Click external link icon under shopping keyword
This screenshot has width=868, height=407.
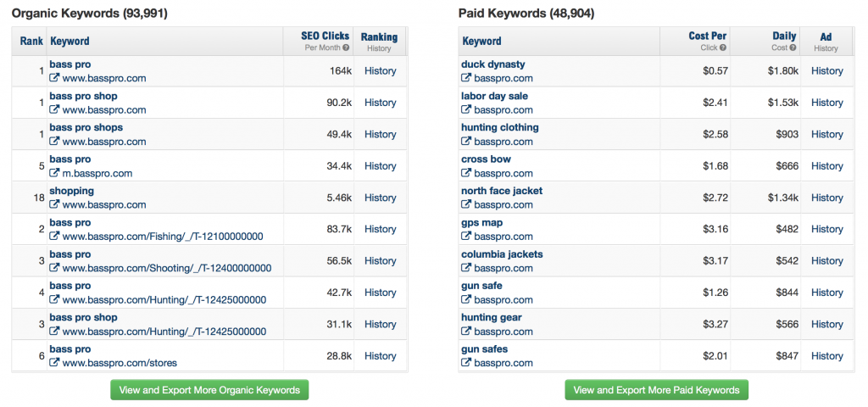(x=54, y=204)
